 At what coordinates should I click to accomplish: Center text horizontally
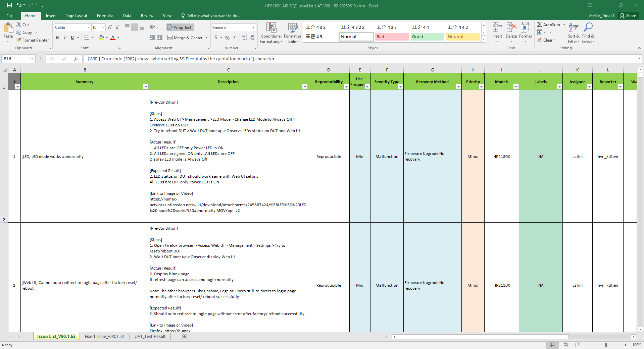click(x=135, y=38)
